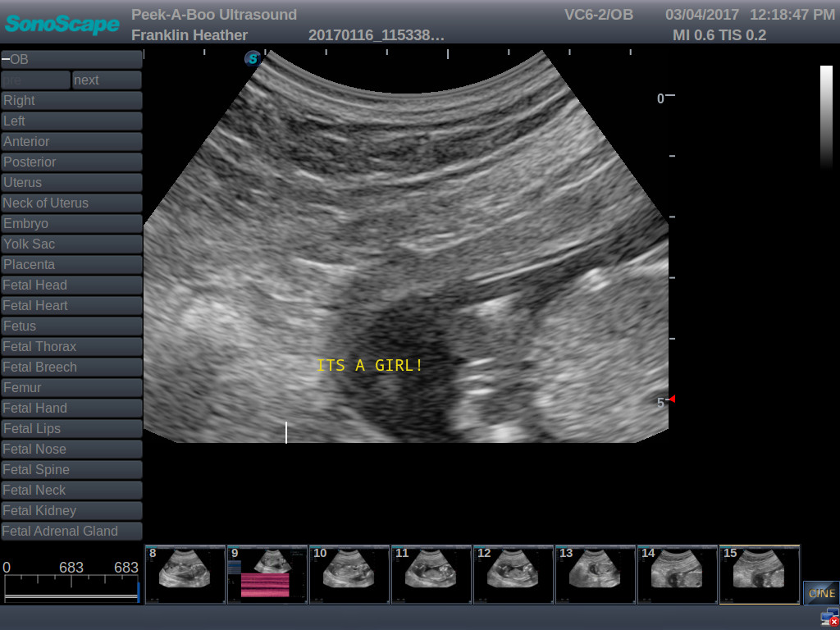Insert the Fetal Spine annotation
The height and width of the screenshot is (630, 840).
tap(71, 470)
